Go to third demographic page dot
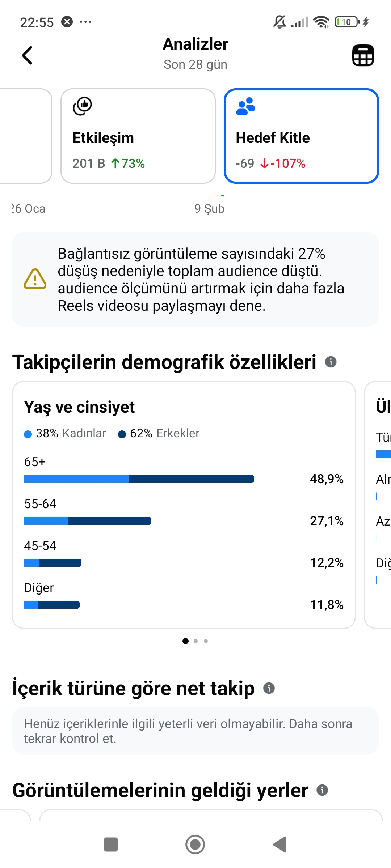The image size is (391, 868). tap(206, 641)
